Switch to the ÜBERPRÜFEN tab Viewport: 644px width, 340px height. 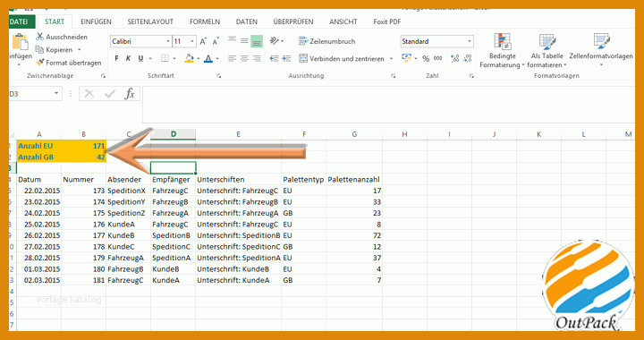pos(293,21)
